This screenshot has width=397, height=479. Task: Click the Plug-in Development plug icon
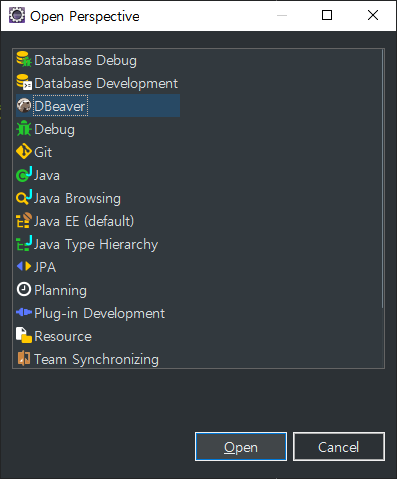[24, 312]
